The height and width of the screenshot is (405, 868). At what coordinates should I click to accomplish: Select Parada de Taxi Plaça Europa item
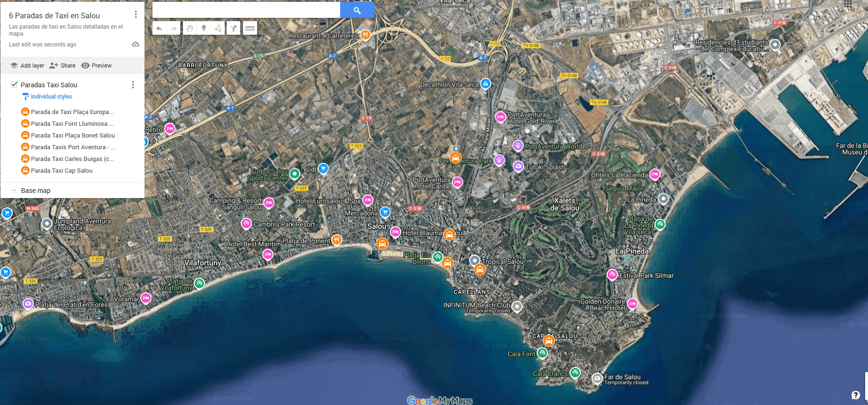tap(72, 112)
